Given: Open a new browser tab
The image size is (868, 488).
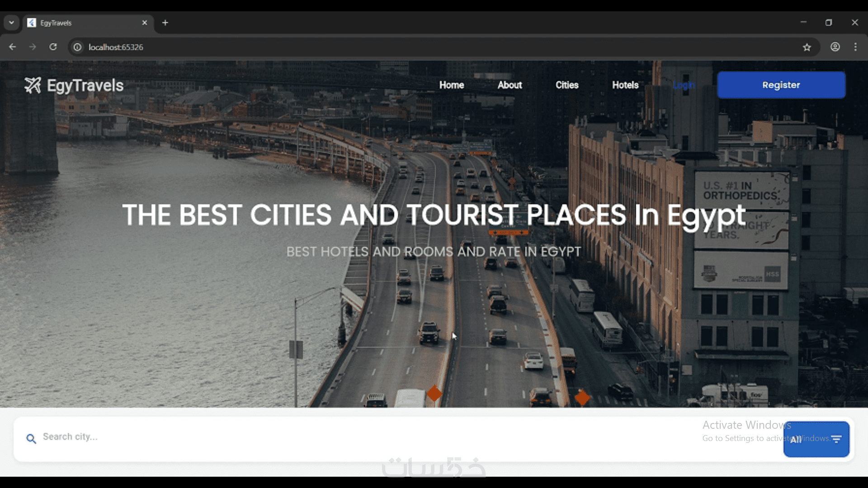Looking at the screenshot, I should click(165, 23).
